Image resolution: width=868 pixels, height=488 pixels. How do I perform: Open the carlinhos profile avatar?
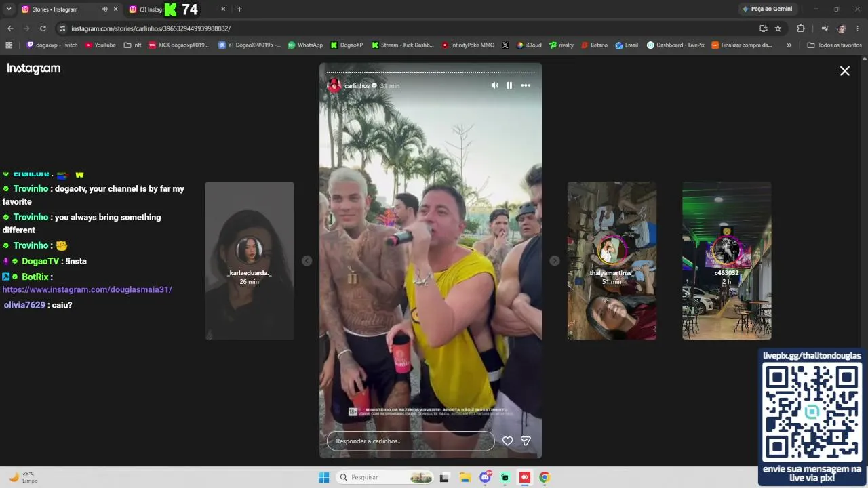tap(334, 85)
